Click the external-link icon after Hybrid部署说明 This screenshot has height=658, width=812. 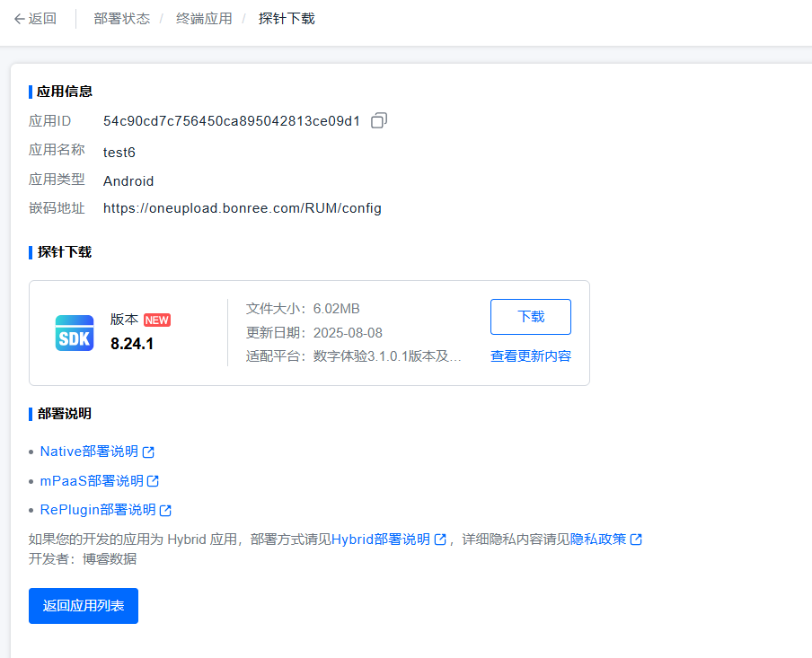coord(440,540)
